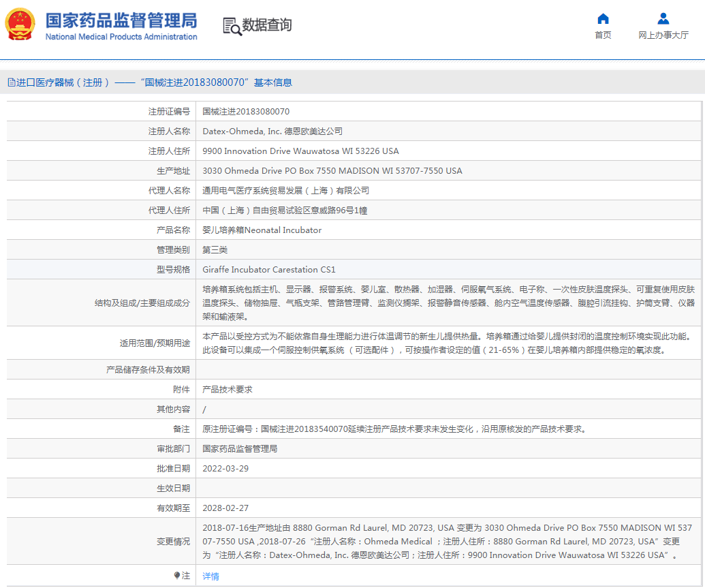Click the 注册人名称 row label
705x588 pixels.
pos(169,131)
